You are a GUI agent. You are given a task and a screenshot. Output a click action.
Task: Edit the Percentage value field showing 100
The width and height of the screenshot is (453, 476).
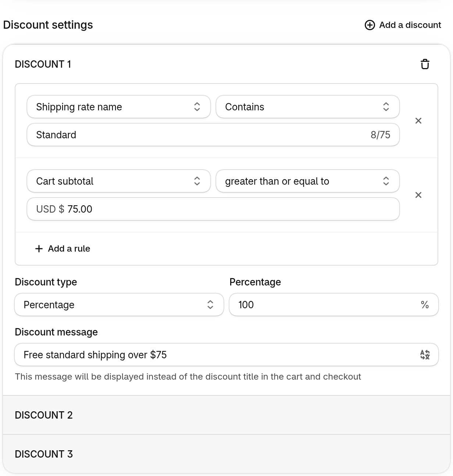click(x=334, y=305)
